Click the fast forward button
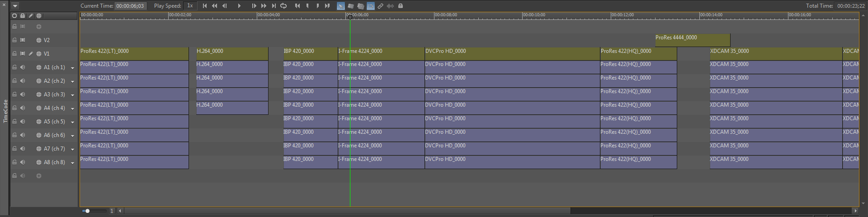The width and height of the screenshot is (868, 217). (264, 6)
